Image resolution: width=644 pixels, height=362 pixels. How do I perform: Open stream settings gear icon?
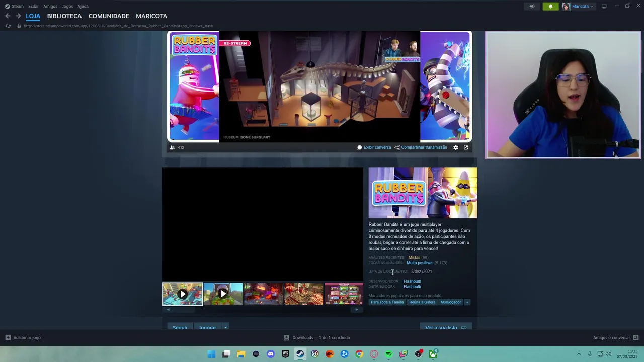[x=456, y=147]
